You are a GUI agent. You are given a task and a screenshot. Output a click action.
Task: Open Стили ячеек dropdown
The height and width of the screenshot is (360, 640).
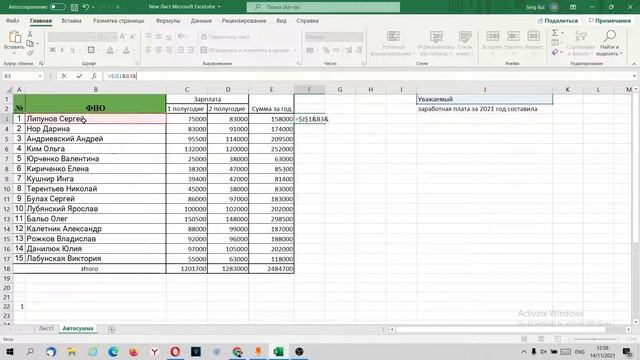click(x=464, y=43)
